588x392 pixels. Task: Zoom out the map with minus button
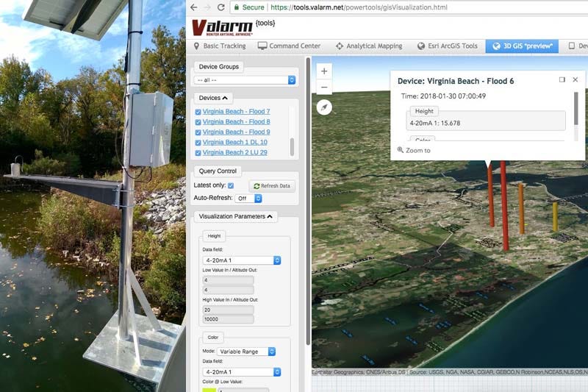tap(324, 87)
